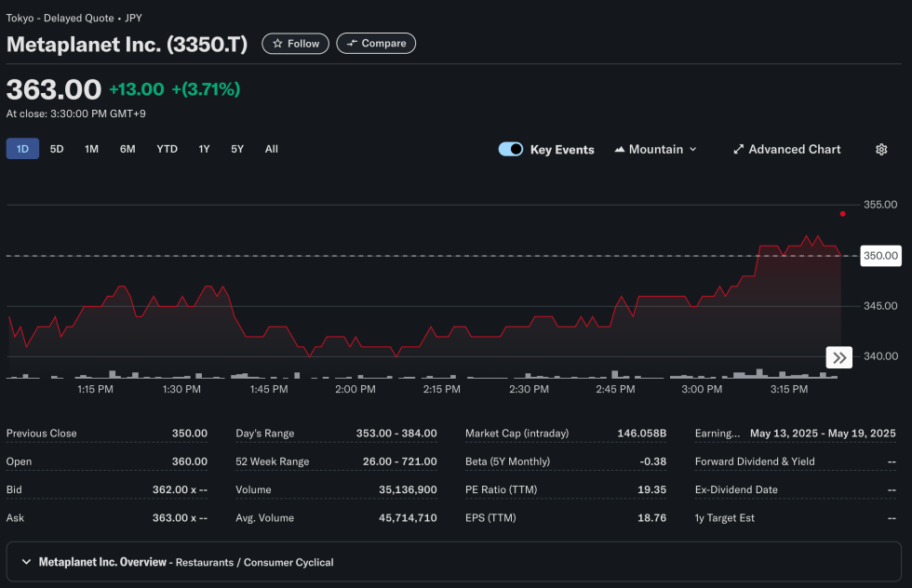Click the double-arrow chart expand button

coord(839,357)
